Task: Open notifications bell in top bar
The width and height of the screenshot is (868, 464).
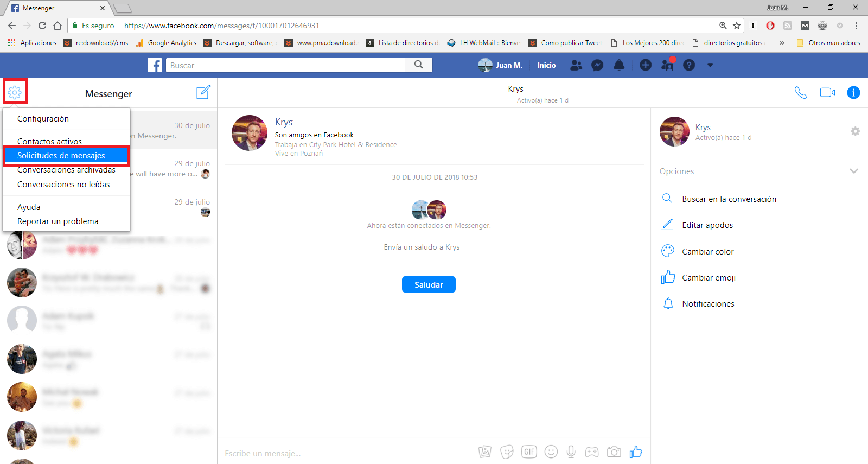Action: click(x=618, y=65)
